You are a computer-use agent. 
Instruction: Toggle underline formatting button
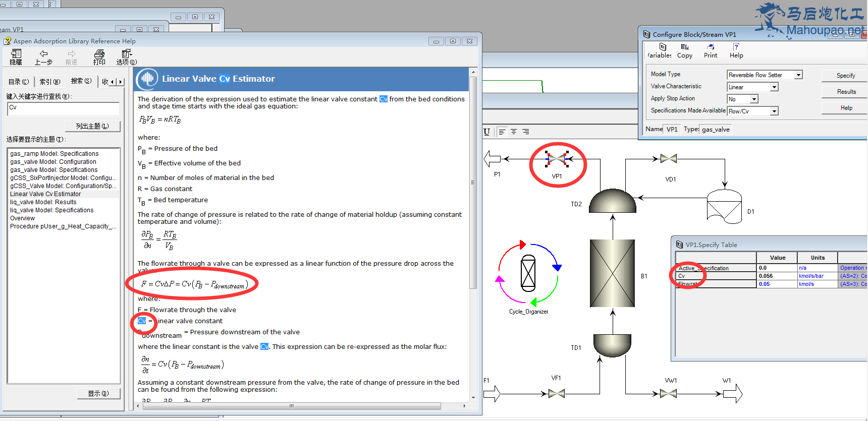pyautogui.click(x=486, y=132)
